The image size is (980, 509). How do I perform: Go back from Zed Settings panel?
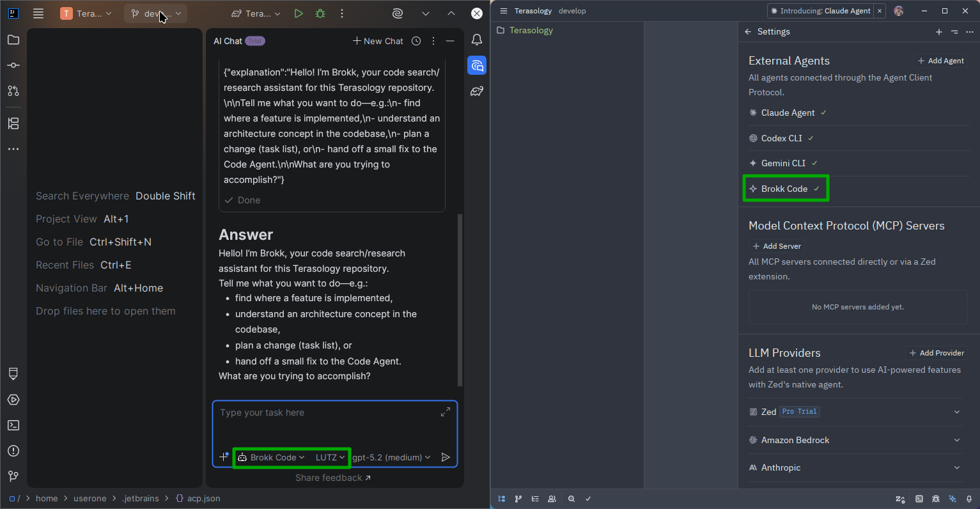click(x=748, y=31)
